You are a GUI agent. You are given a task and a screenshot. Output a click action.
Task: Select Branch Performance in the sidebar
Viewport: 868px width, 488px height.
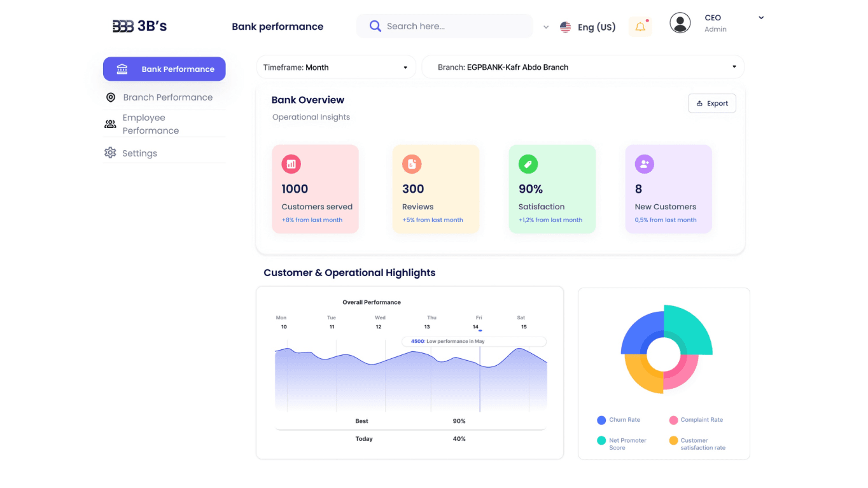[x=168, y=97]
